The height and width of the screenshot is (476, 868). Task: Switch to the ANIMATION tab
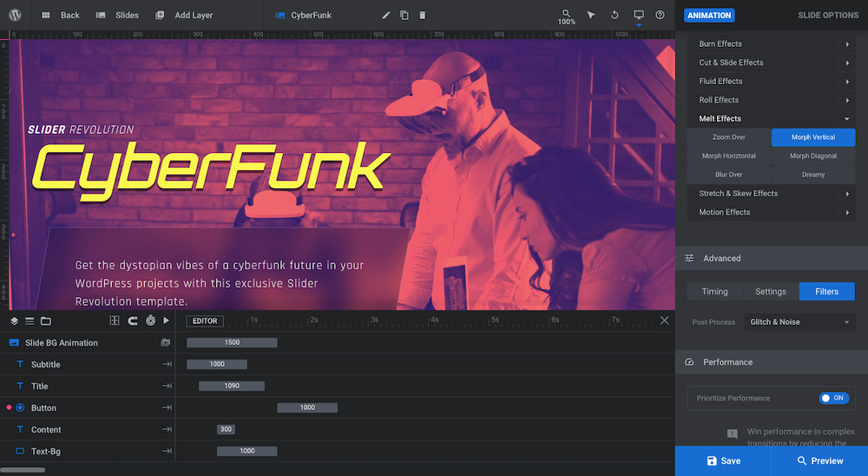tap(709, 15)
